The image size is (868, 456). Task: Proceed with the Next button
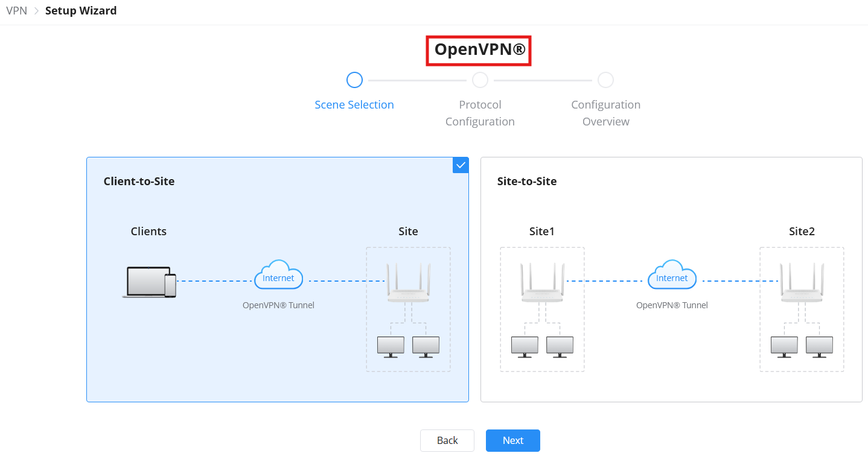pos(513,440)
